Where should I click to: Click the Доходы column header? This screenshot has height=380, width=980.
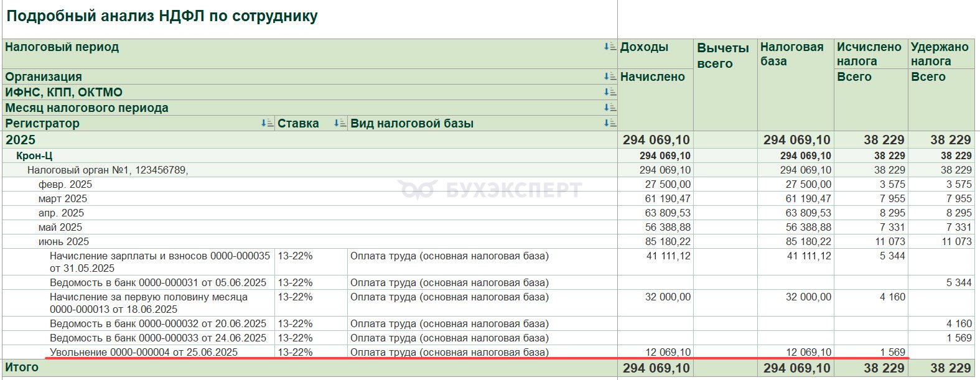pos(644,47)
